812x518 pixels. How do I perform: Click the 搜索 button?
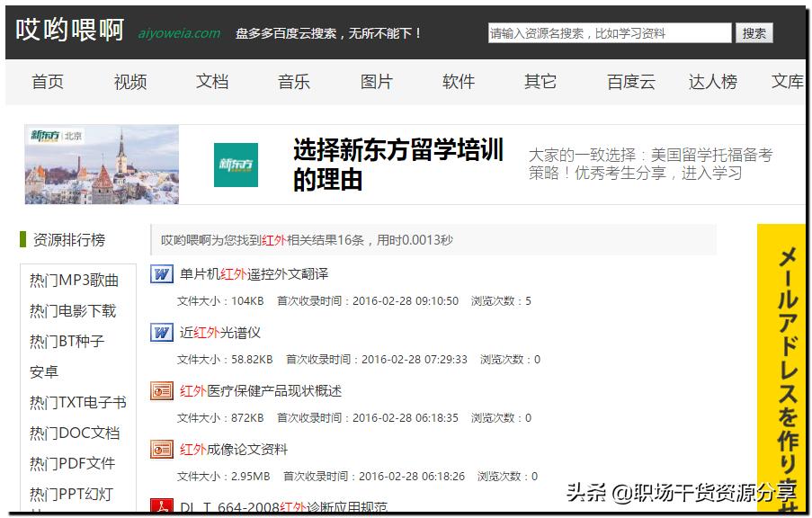coord(754,33)
